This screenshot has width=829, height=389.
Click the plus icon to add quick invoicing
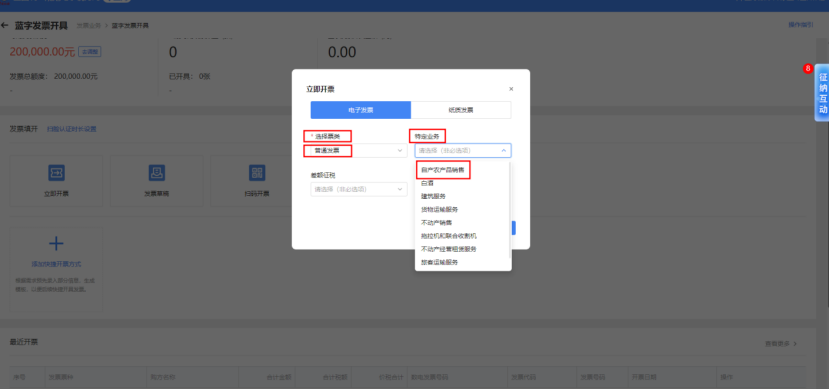coord(56,243)
